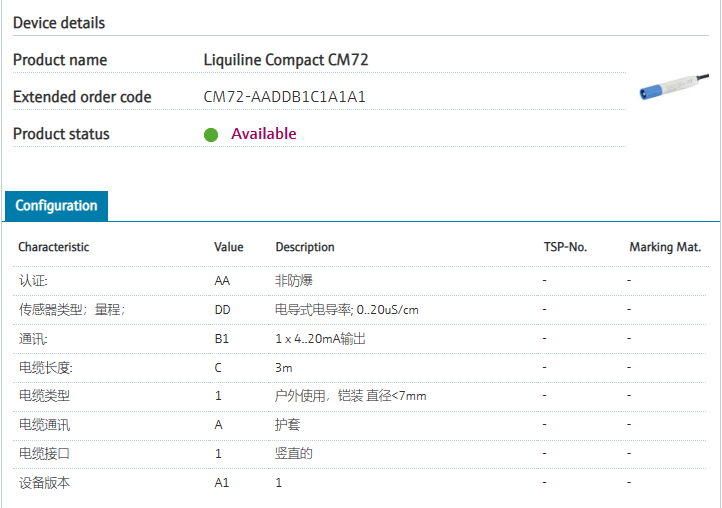
Task: Click the green Available status indicator dot
Action: 211,135
